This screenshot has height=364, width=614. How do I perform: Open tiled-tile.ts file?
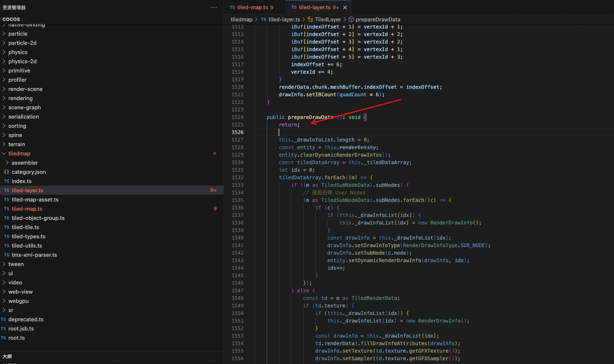112,227
